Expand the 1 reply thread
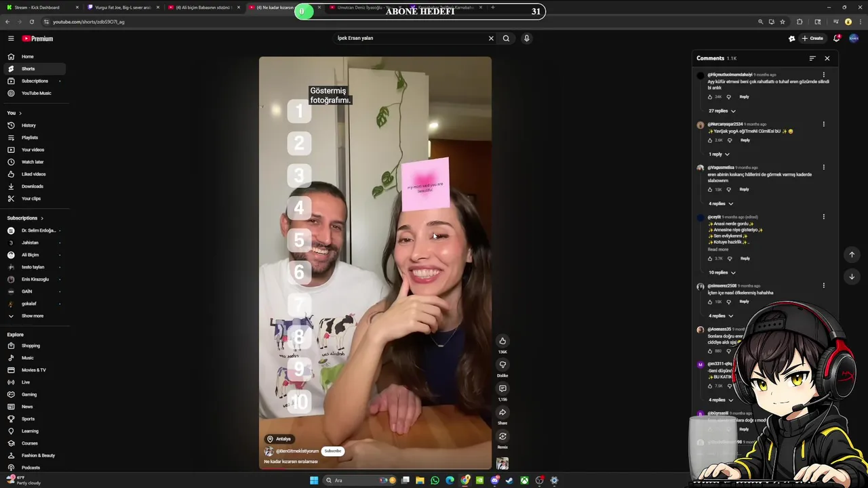Image resolution: width=868 pixels, height=488 pixels. (x=719, y=155)
